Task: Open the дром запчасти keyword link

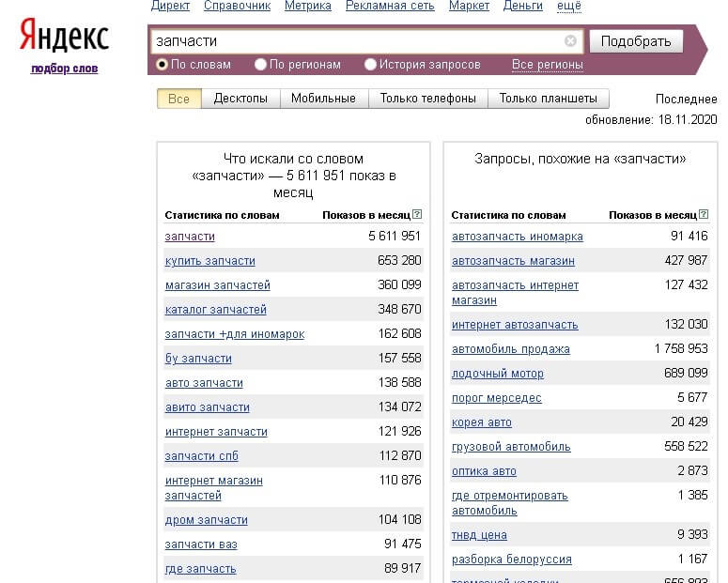Action: (206, 520)
